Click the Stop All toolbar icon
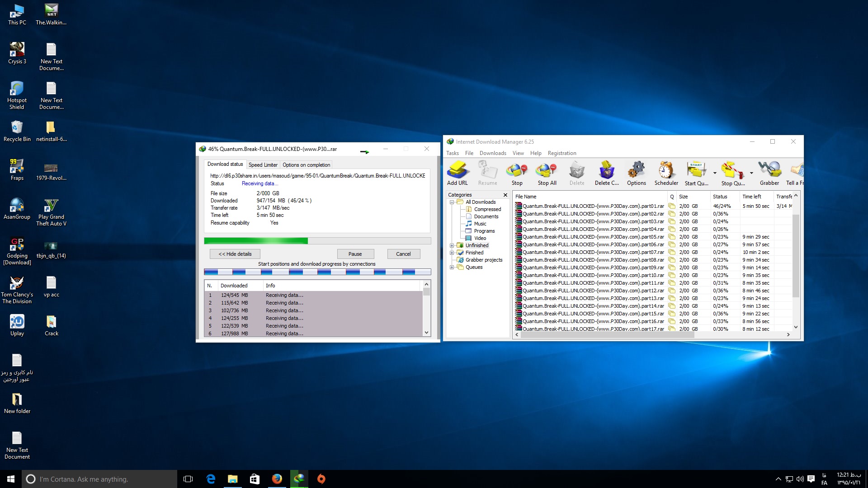The height and width of the screenshot is (488, 868). 547,174
